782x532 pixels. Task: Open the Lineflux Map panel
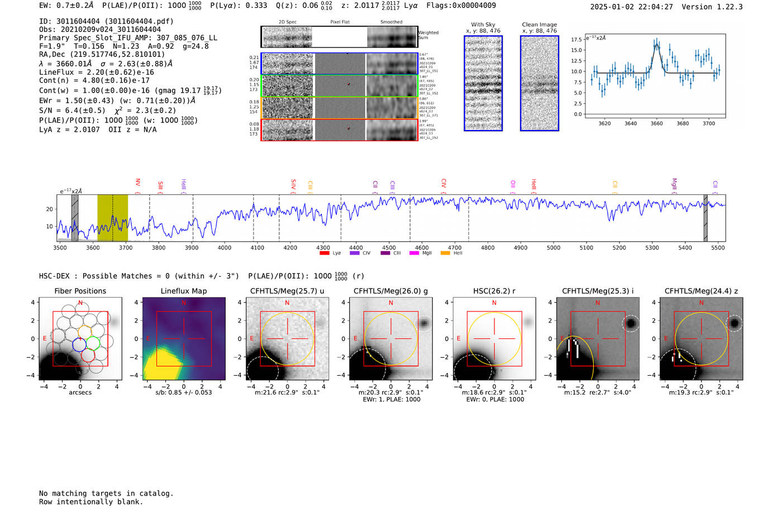coord(184,339)
